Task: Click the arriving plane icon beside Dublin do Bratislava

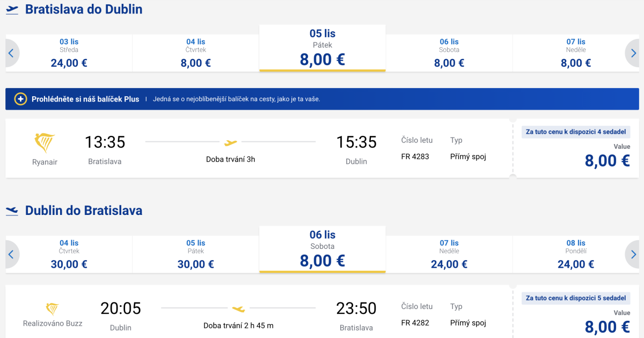Action: [x=12, y=211]
